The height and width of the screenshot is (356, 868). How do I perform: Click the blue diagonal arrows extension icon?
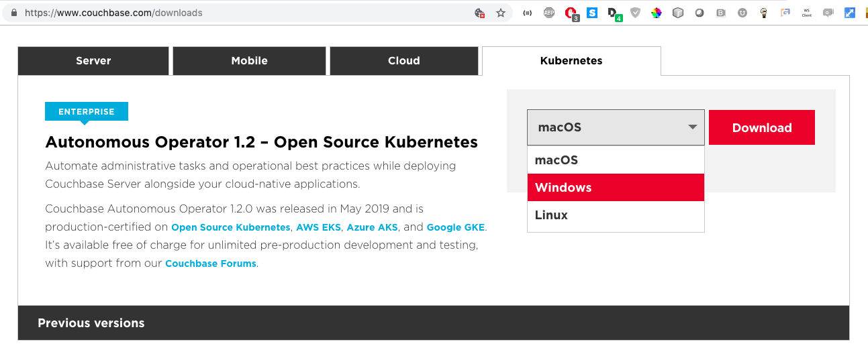tap(850, 13)
